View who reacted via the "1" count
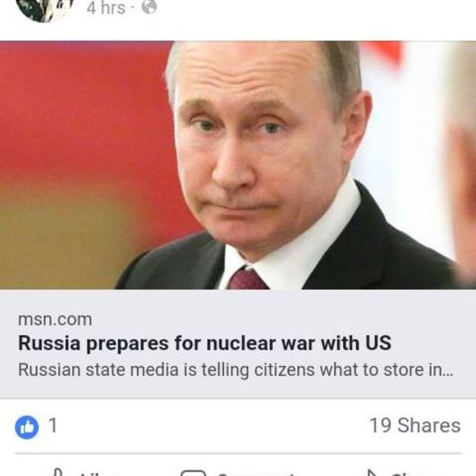 tap(53, 425)
